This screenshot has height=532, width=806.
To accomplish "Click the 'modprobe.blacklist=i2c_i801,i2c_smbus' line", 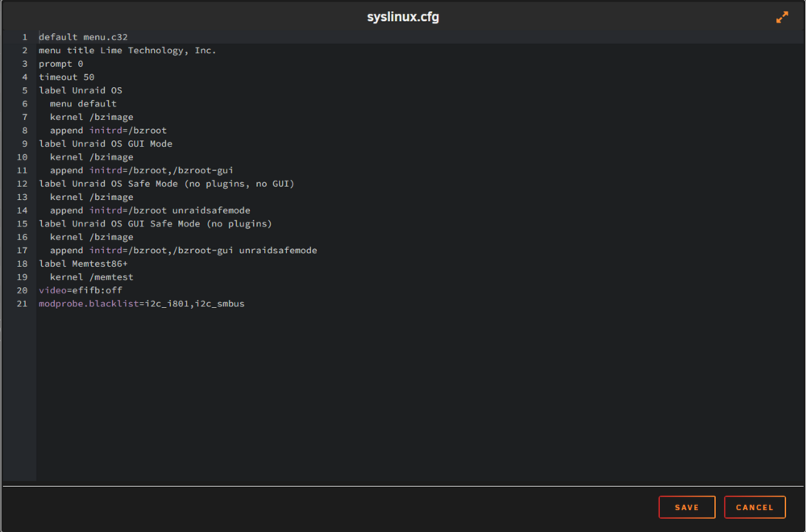I will pyautogui.click(x=141, y=305).
